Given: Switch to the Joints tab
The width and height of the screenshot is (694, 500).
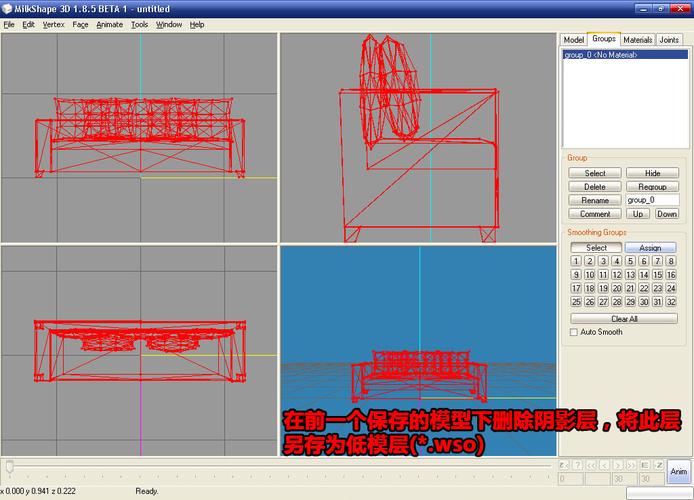Looking at the screenshot, I should click(669, 40).
